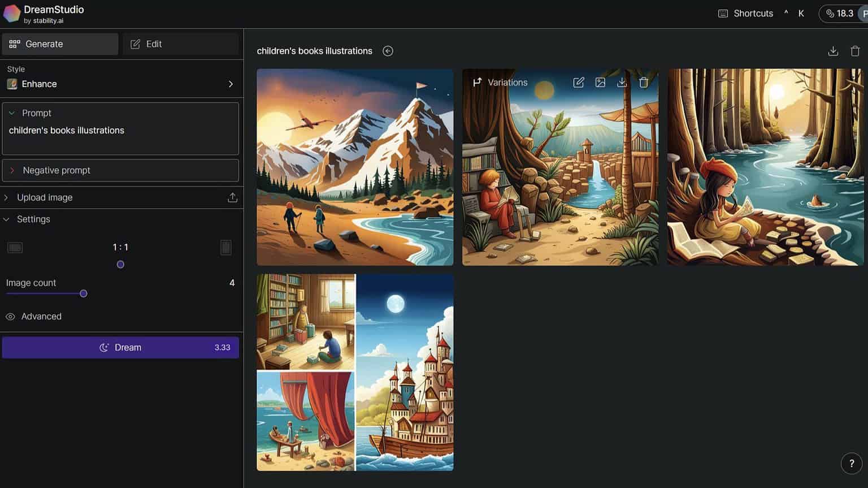This screenshot has width=868, height=488.
Task: Switch to the Edit tab
Action: [x=180, y=44]
